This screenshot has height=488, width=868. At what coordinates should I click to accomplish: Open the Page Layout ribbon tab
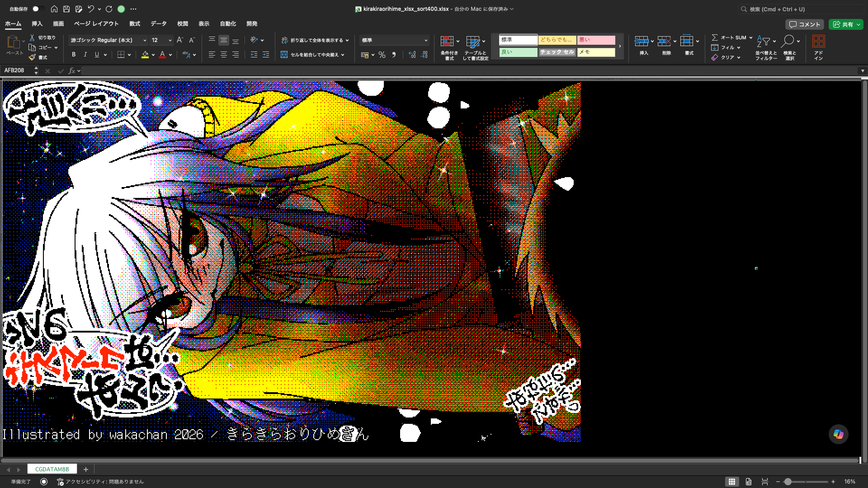point(96,24)
